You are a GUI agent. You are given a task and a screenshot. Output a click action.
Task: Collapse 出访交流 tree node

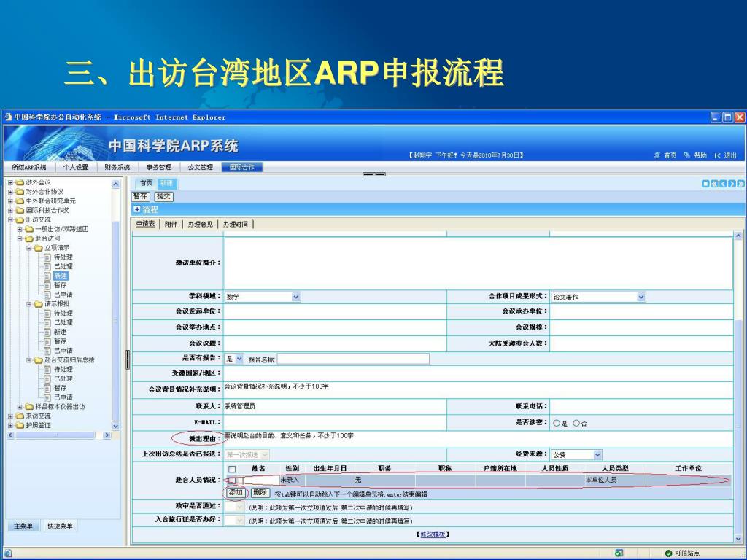[x=10, y=219]
